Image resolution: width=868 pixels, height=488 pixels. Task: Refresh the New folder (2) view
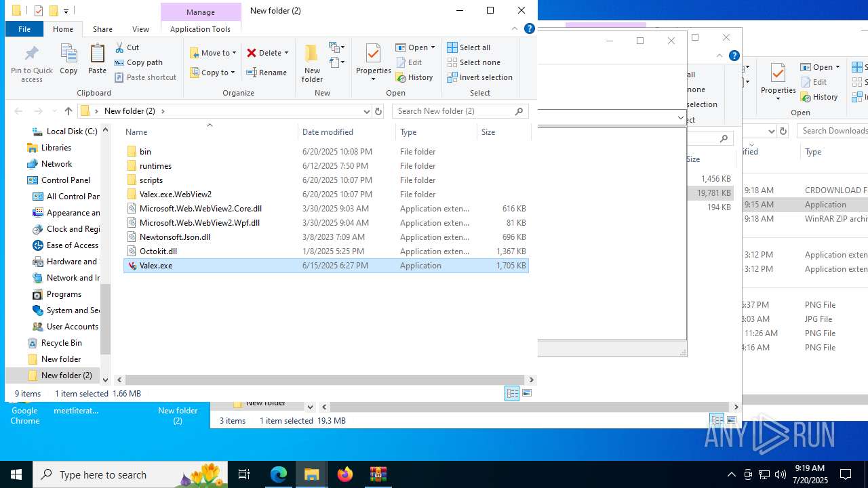tap(378, 111)
